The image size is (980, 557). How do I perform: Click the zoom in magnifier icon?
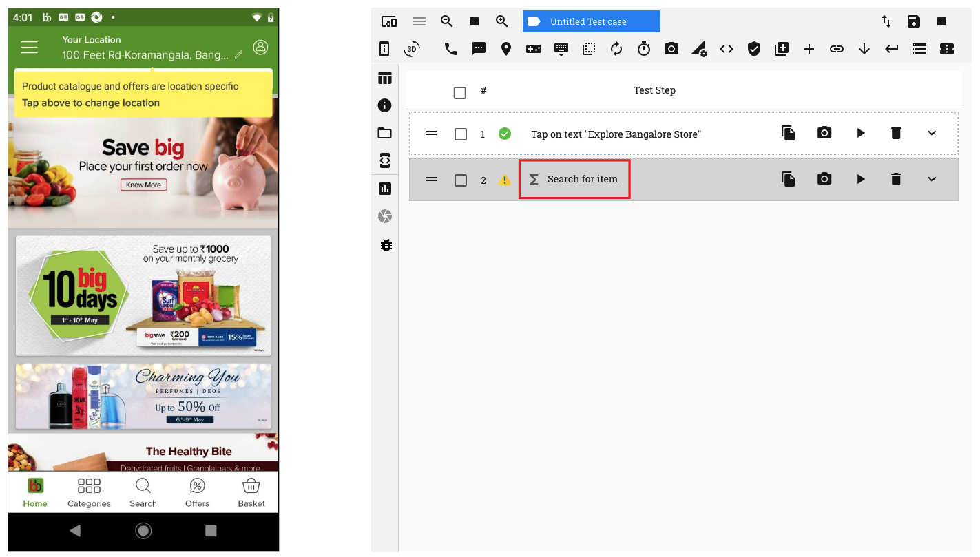pos(502,21)
